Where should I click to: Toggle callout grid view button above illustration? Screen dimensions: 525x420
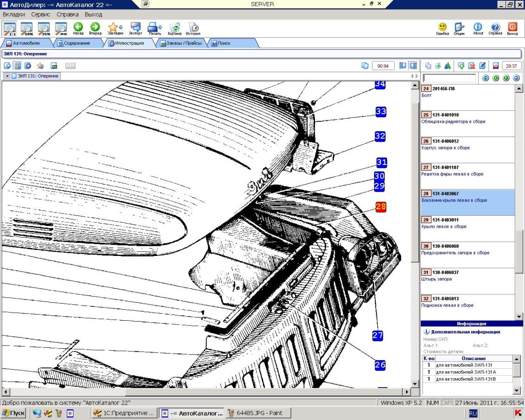pyautogui.click(x=18, y=66)
